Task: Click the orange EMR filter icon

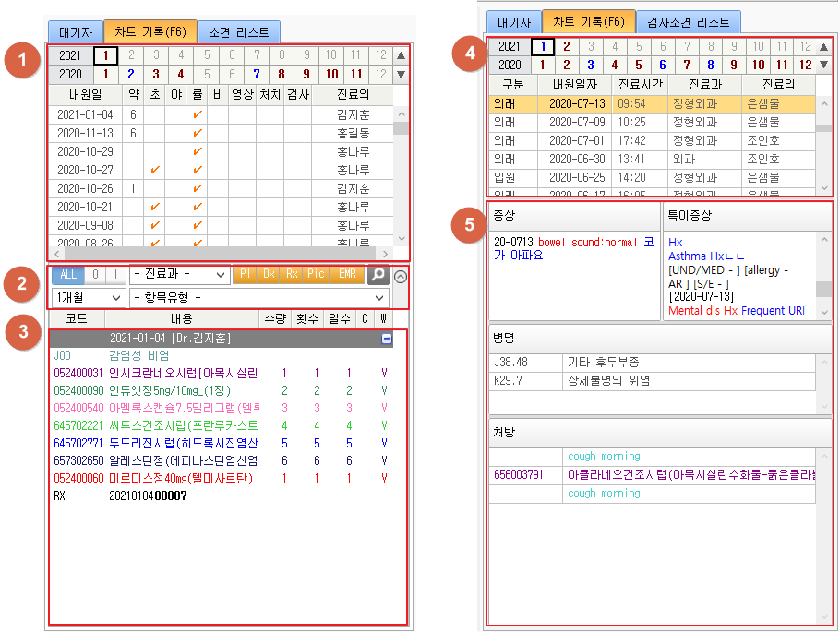Action: coord(347,275)
